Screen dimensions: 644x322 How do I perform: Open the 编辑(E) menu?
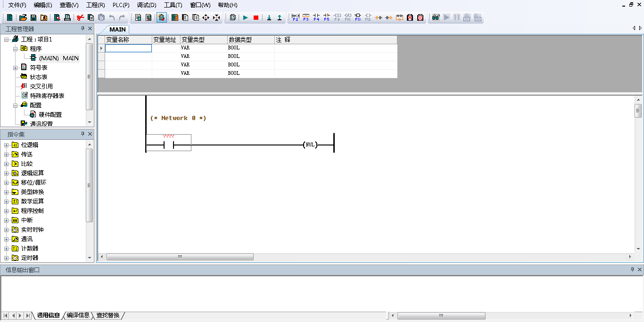[x=43, y=5]
